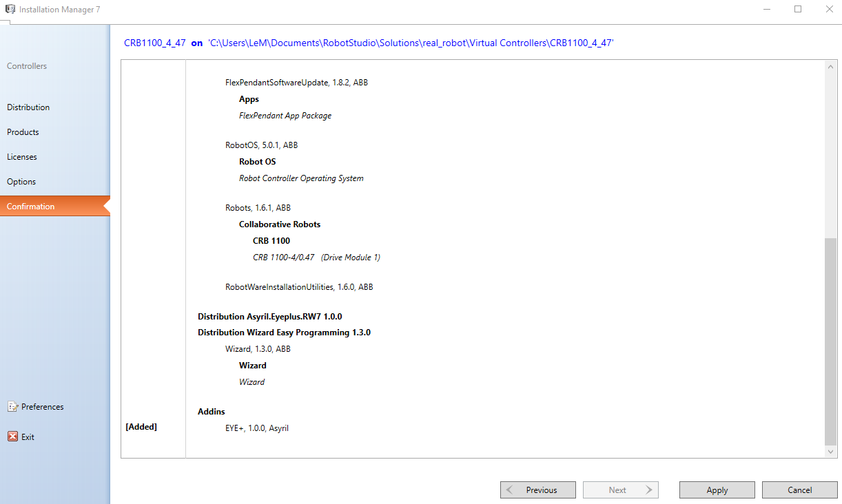The height and width of the screenshot is (504, 842).
Task: Click the bold Wizard heading
Action: [x=253, y=366]
